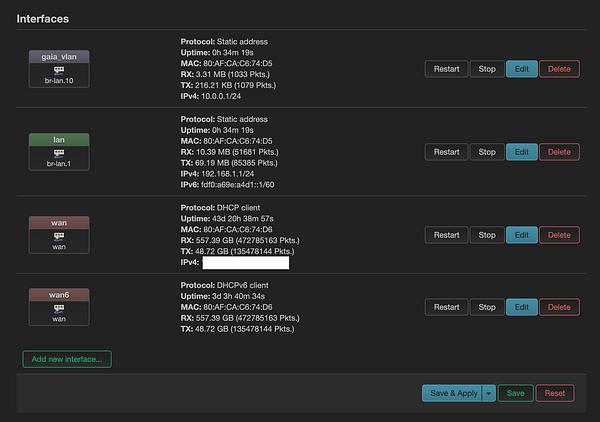Image resolution: width=600 pixels, height=422 pixels.
Task: Edit the wan DHCP client interface
Action: click(x=522, y=235)
